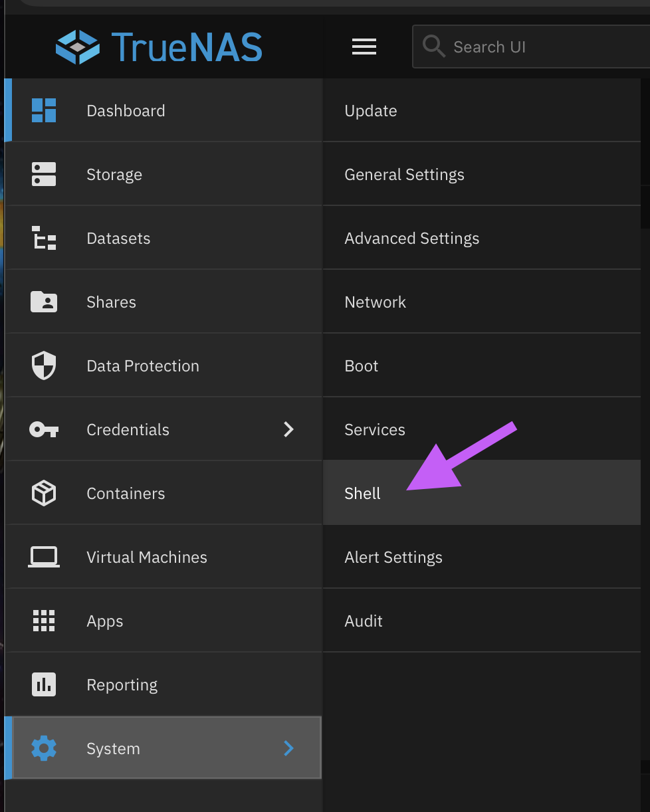Click into the Search UI field
Viewport: 650px width, 812px height.
532,47
